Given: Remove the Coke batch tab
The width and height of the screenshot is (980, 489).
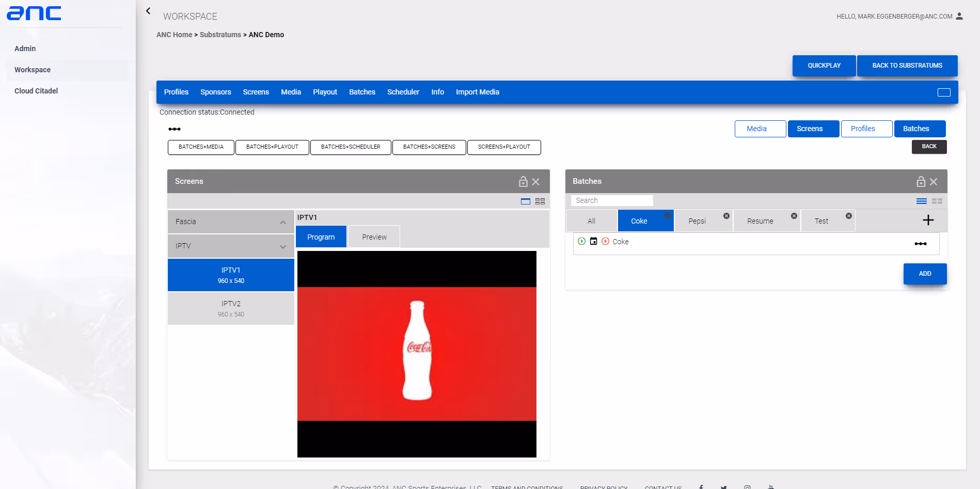Looking at the screenshot, I should 668,216.
